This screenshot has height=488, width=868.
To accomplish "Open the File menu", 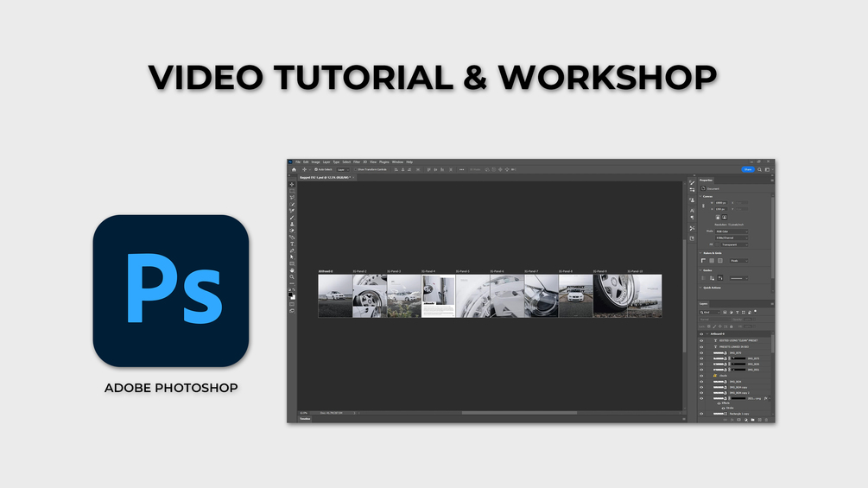I will pyautogui.click(x=298, y=162).
